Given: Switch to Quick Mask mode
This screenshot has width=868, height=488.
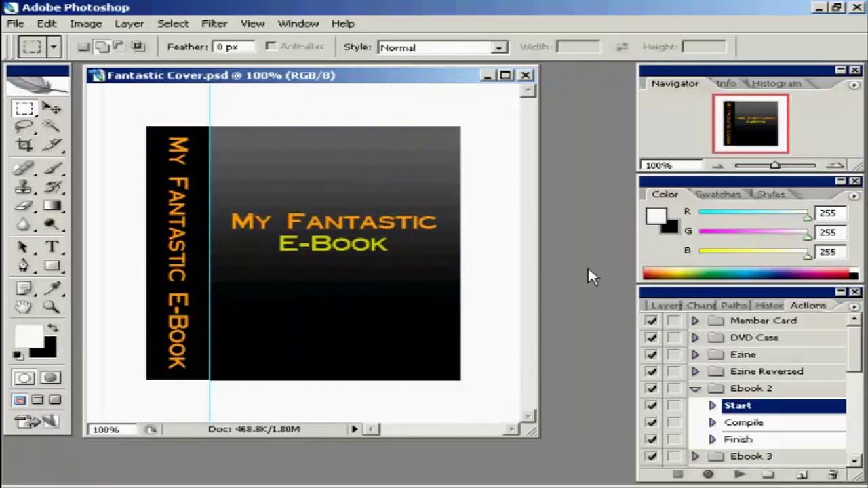Looking at the screenshot, I should coord(50,378).
